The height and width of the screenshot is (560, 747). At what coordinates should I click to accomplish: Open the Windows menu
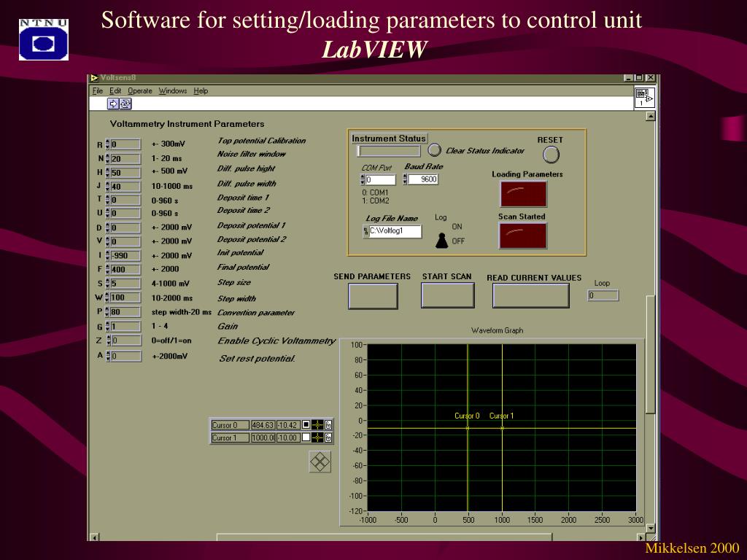[172, 91]
